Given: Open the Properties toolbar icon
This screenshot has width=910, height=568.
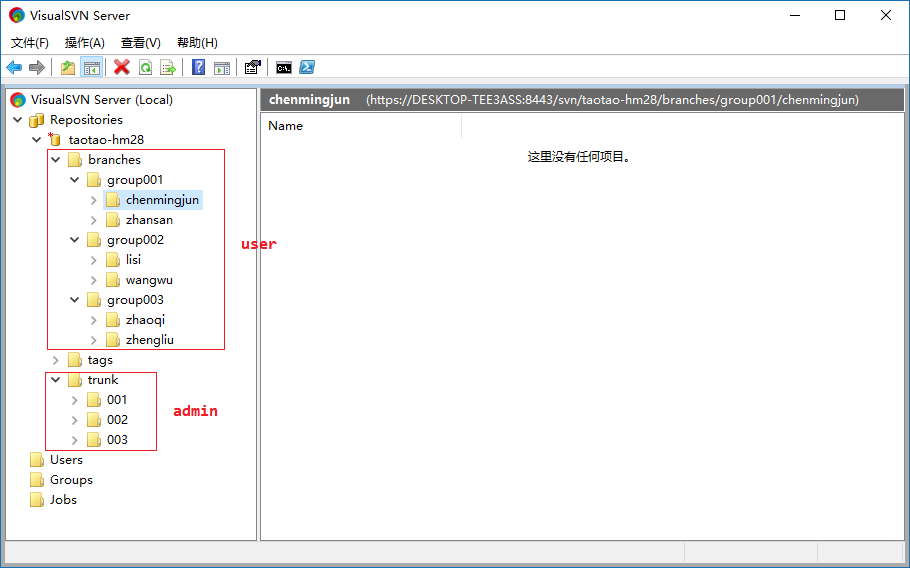Looking at the screenshot, I should [x=252, y=67].
